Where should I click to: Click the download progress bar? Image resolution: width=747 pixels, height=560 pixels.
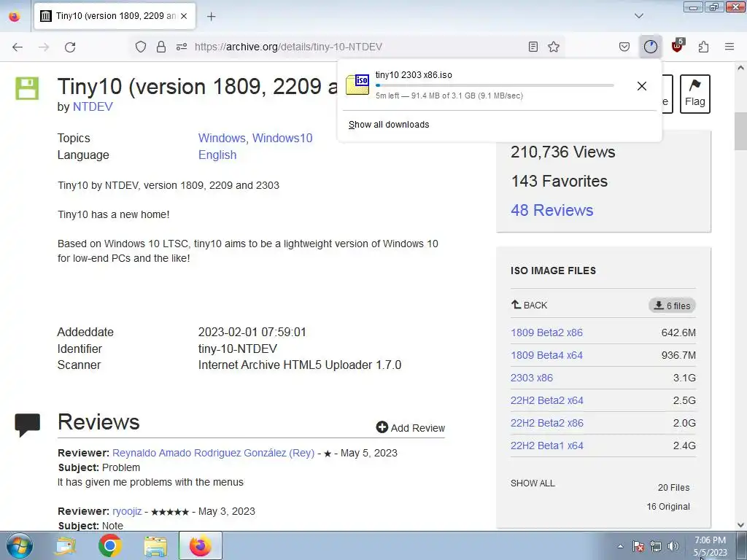tap(495, 85)
